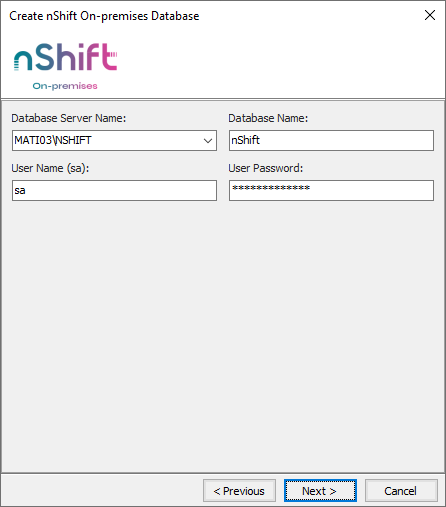Viewport: 446px width, 507px height.
Task: Open the Database Server Name dropdown arrow
Action: point(208,141)
